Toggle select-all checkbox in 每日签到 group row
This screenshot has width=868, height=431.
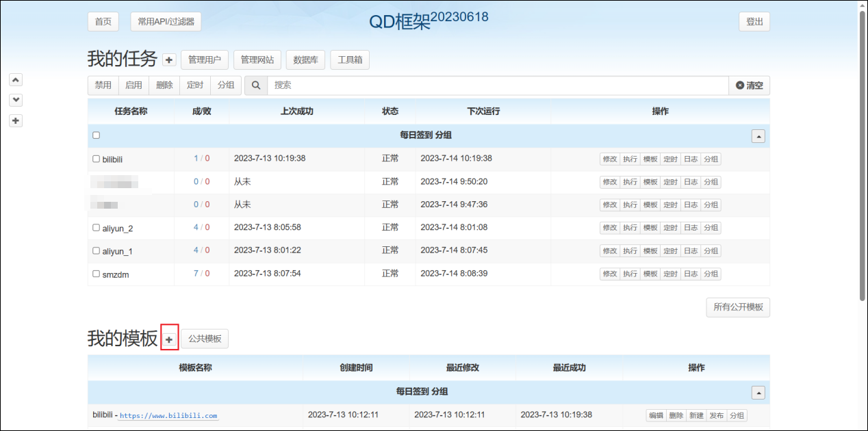[x=96, y=135]
